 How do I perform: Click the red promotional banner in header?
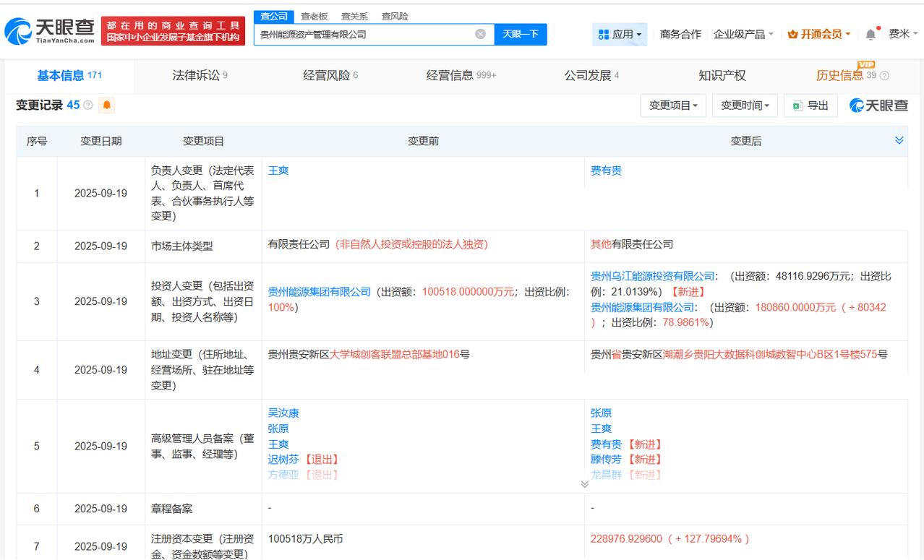[173, 31]
